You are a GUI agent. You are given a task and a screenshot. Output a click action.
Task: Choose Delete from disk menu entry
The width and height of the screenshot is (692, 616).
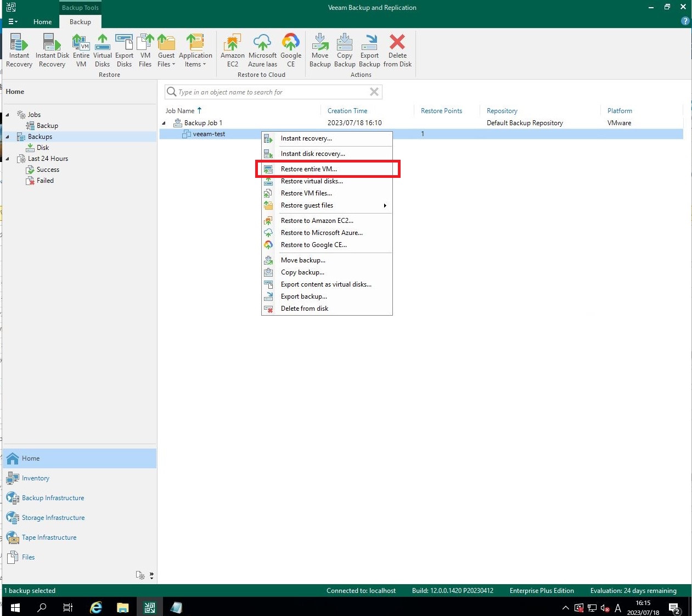click(x=327, y=309)
